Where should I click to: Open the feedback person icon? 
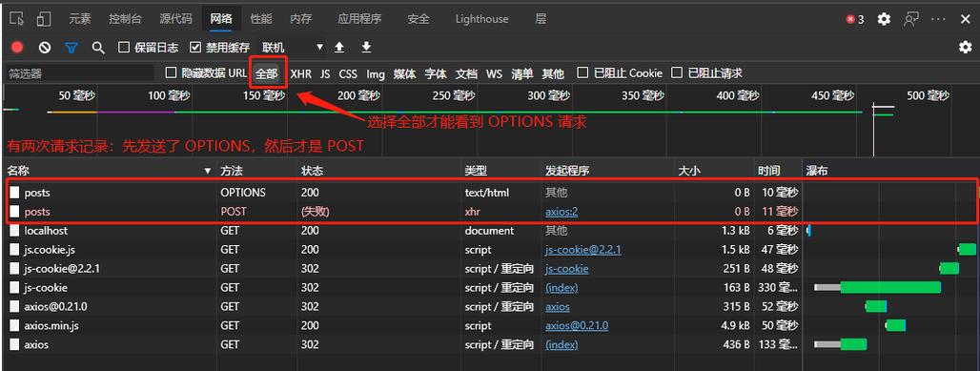910,19
